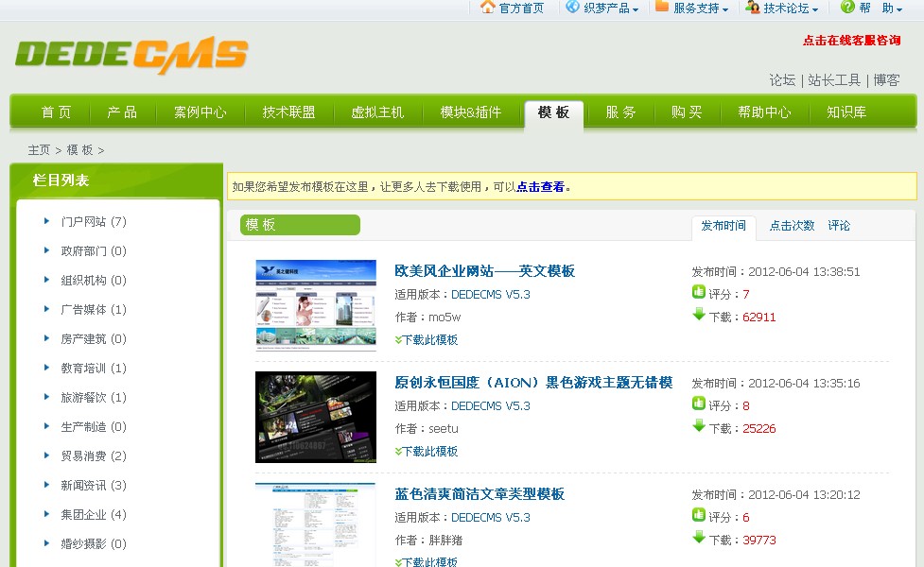This screenshot has height=567, width=924.
Task: Open the 模块&插件 navigation item
Action: coord(471,112)
